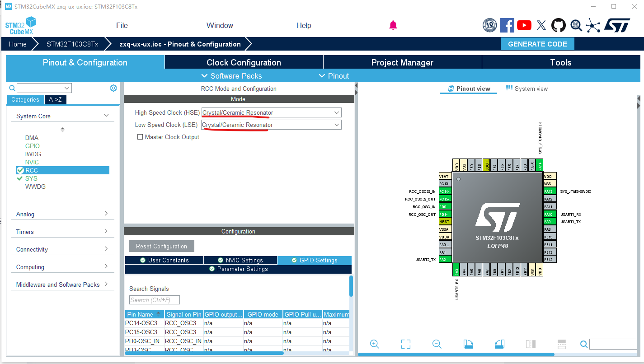Select SYS in the System Core list

tap(31, 178)
